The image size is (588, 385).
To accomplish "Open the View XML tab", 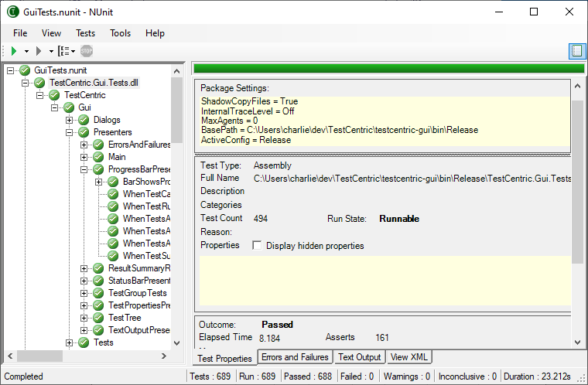I will pos(409,357).
